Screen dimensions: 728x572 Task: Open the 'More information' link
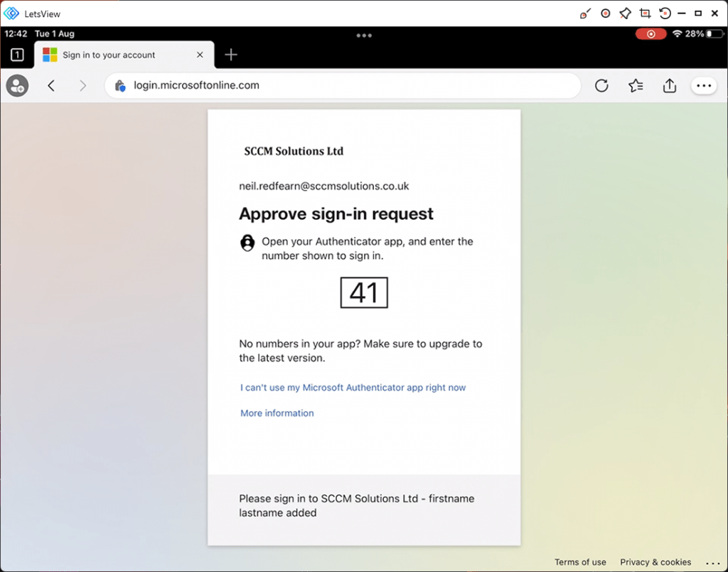click(277, 413)
